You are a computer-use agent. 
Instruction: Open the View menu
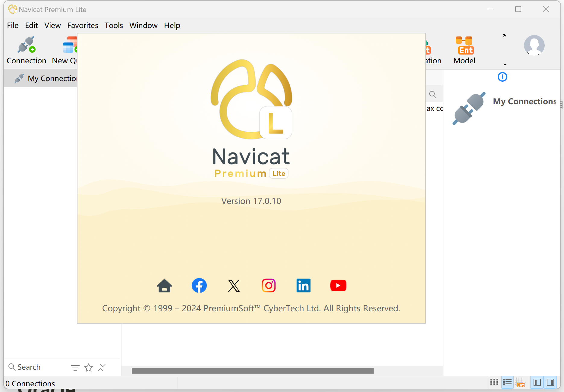[x=52, y=25]
